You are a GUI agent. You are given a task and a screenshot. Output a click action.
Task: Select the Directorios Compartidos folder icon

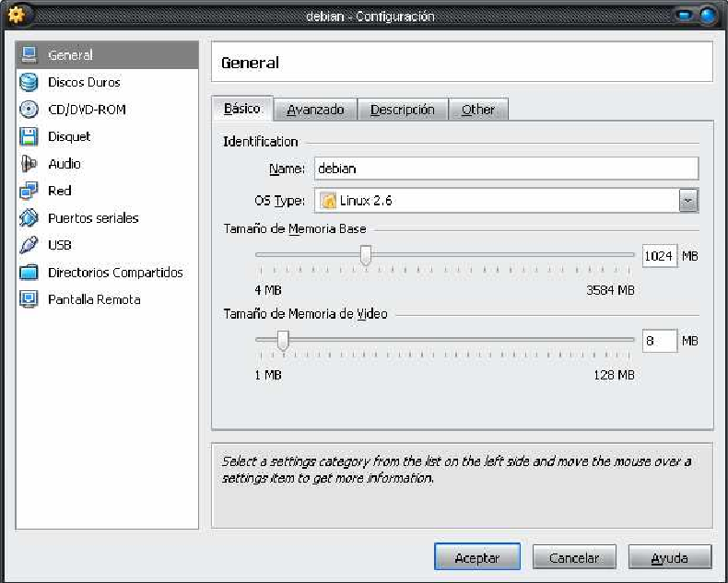click(x=29, y=273)
